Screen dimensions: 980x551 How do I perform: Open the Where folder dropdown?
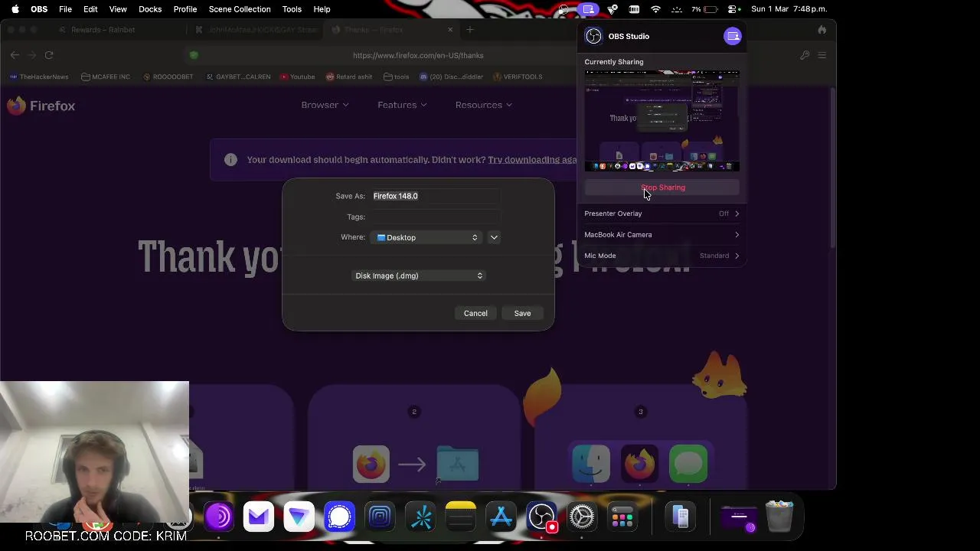(x=426, y=237)
